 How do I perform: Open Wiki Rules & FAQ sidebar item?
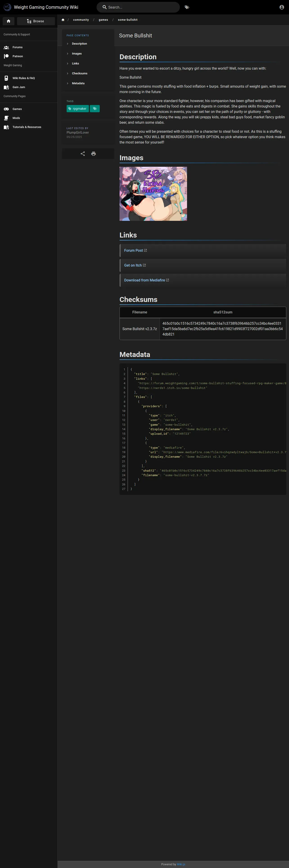click(x=24, y=78)
